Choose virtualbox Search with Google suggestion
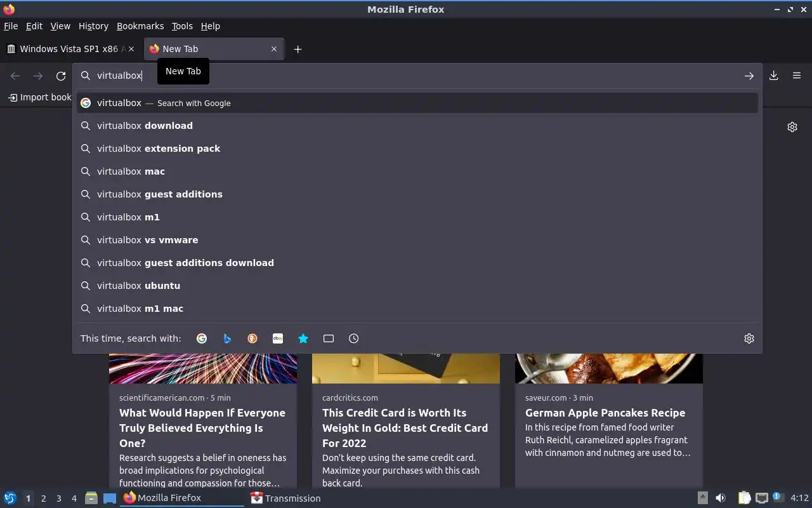This screenshot has height=508, width=812. [x=417, y=103]
